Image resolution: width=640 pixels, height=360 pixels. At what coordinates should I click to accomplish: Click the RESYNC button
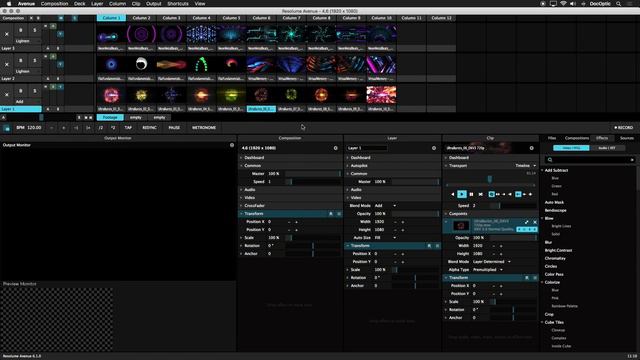tap(149, 127)
